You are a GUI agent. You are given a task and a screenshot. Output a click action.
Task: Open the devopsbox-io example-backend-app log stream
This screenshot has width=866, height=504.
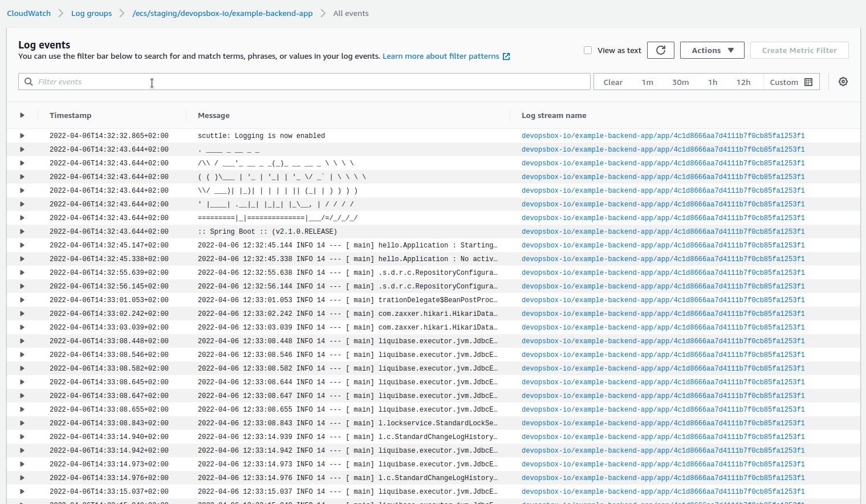click(663, 136)
